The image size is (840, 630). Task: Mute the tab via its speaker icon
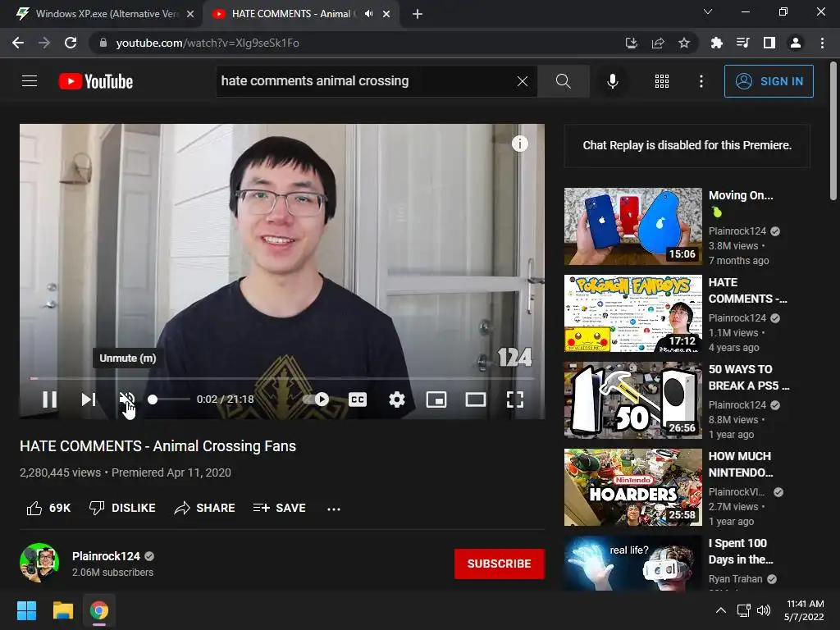(x=368, y=14)
